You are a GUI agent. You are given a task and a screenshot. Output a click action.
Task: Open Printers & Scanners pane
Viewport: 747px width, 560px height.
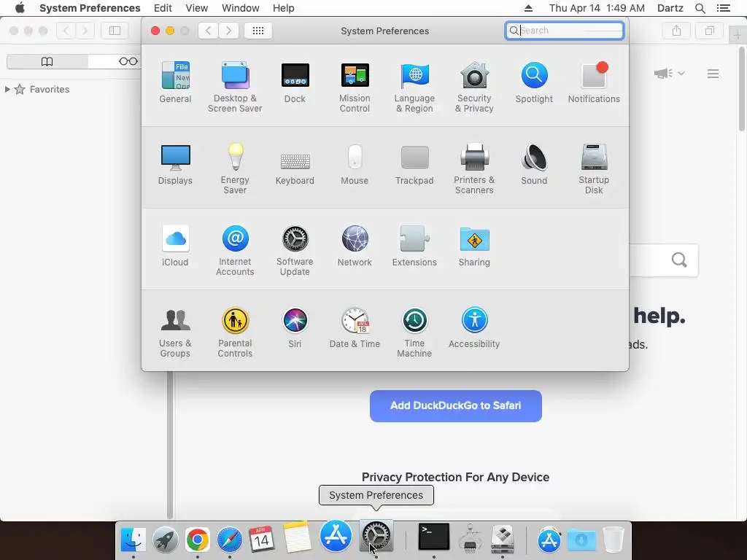tap(474, 168)
